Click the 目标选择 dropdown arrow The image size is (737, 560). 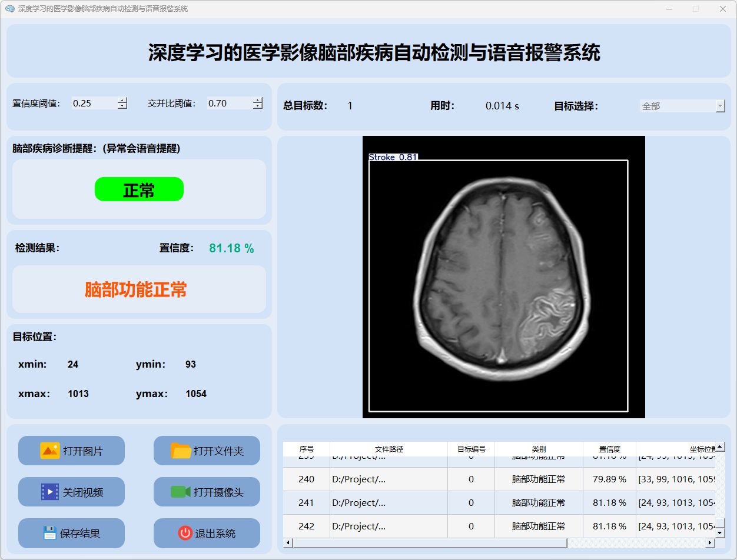pyautogui.click(x=721, y=106)
